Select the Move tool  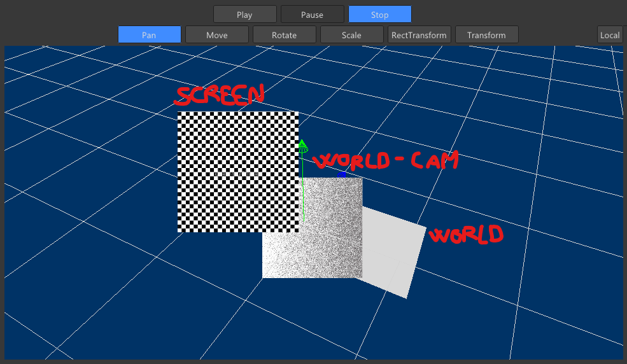click(x=216, y=35)
